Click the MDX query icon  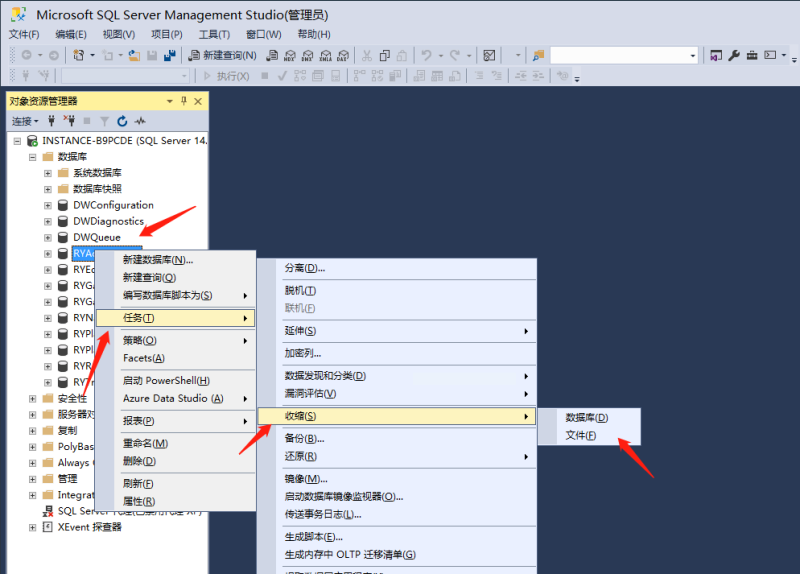click(x=290, y=55)
